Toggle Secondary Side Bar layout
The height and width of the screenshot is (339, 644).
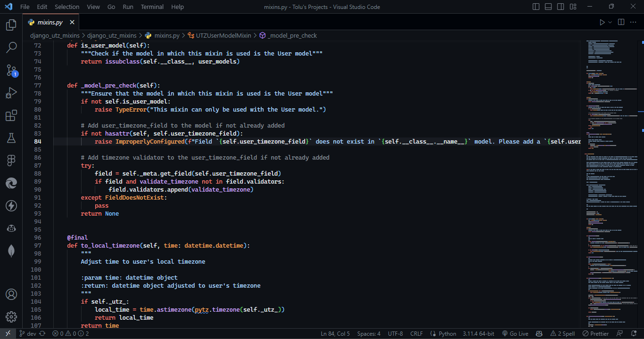560,7
